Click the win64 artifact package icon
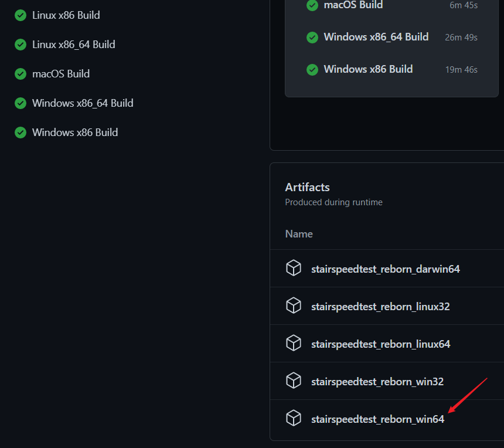The height and width of the screenshot is (448, 504). [293, 419]
